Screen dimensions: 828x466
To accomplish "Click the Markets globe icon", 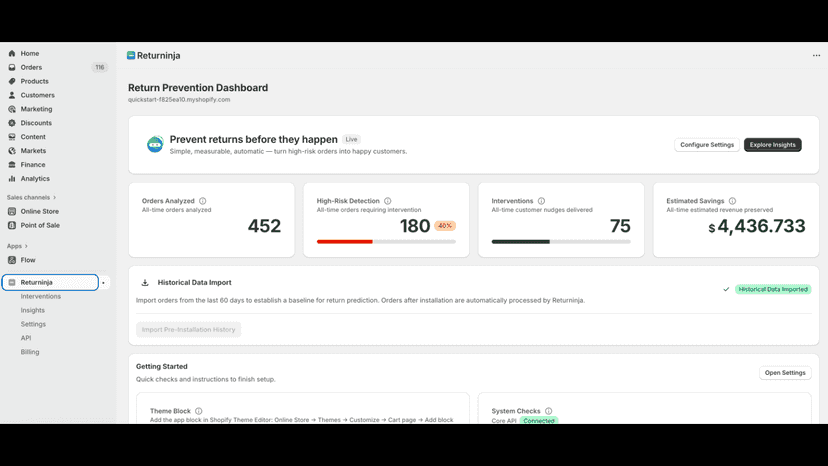I will [x=12, y=151].
